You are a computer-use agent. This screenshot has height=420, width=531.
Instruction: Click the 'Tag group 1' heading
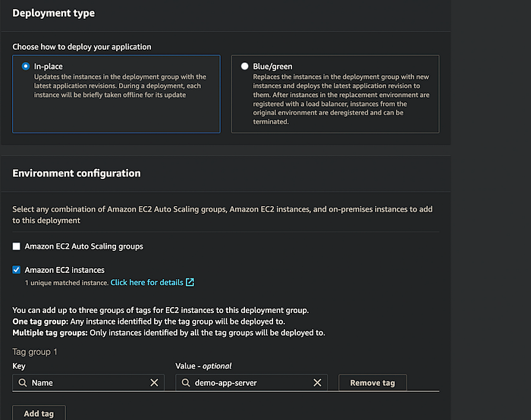pos(35,352)
